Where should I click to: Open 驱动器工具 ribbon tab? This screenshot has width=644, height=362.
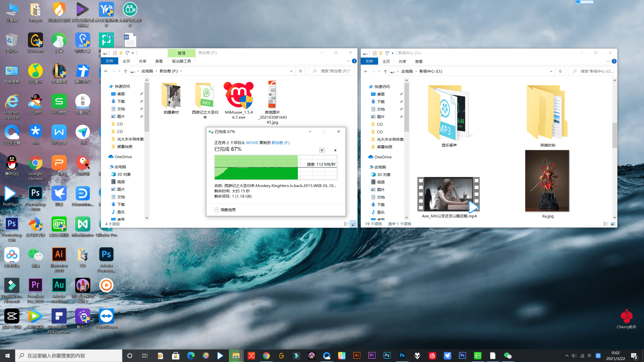[x=181, y=61]
